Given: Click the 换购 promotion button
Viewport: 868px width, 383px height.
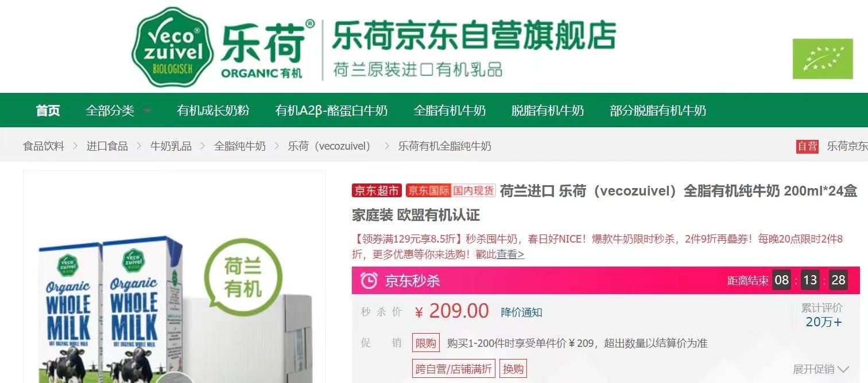Looking at the screenshot, I should coord(513,369).
